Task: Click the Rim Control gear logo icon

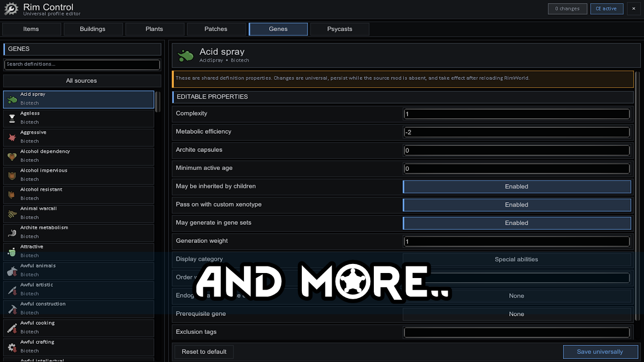Action: (x=11, y=9)
